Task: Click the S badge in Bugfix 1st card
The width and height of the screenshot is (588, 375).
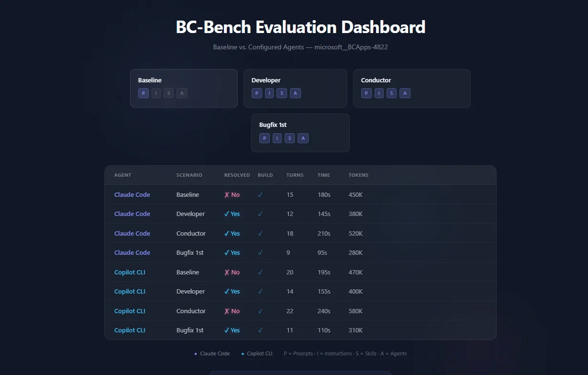Action: tap(289, 138)
